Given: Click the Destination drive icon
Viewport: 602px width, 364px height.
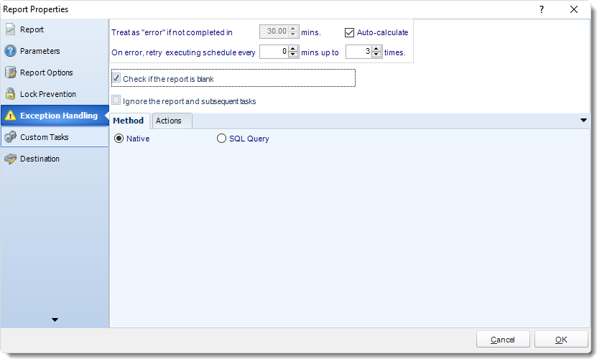Looking at the screenshot, I should pos(10,159).
